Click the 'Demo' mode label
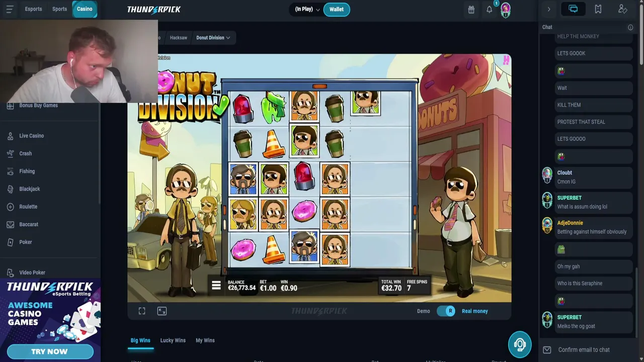This screenshot has width=644, height=362. pos(424,311)
